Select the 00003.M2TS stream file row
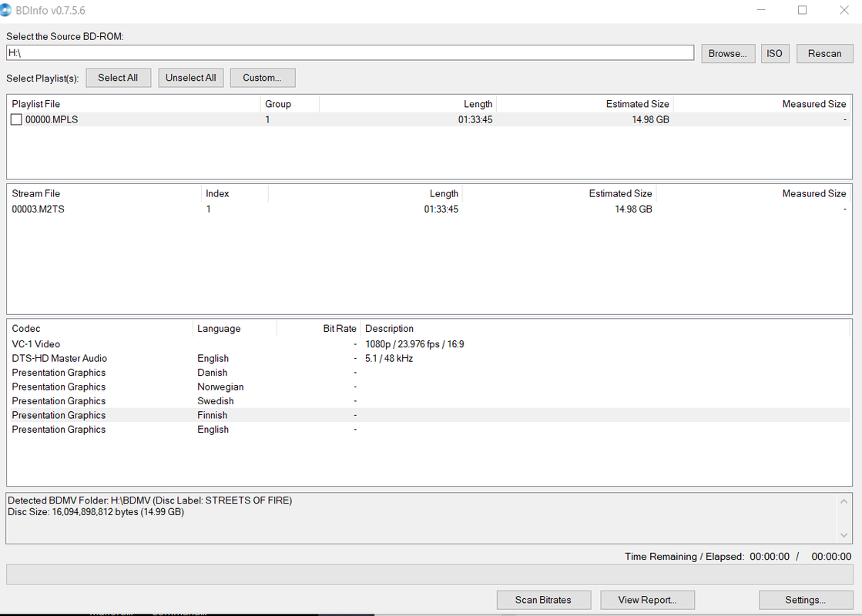Image resolution: width=862 pixels, height=616 pixels. point(429,209)
